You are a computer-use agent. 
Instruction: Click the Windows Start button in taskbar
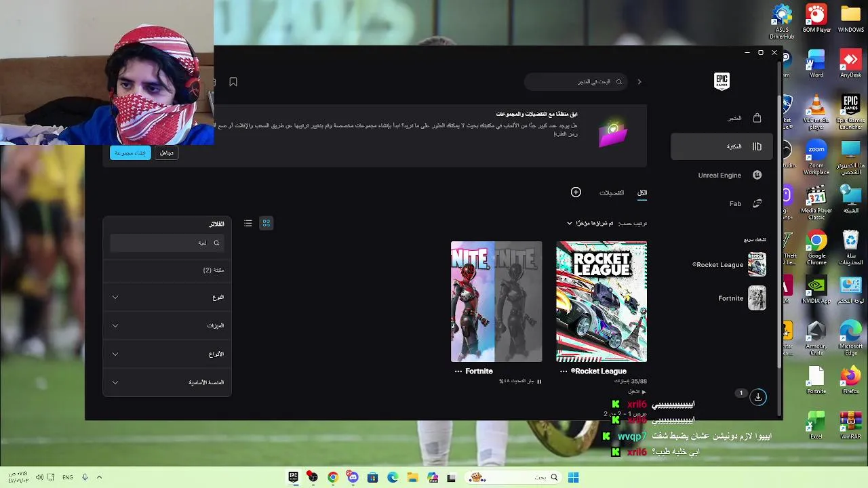[573, 477]
